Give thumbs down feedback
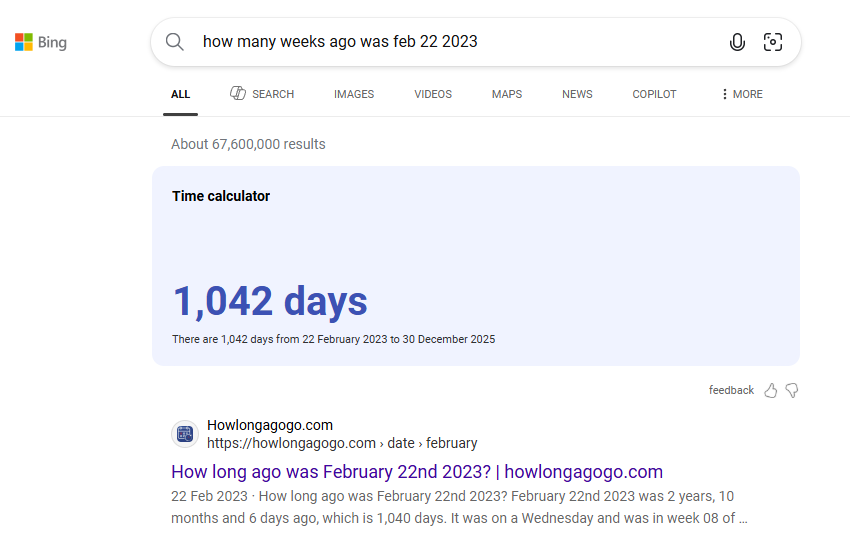Image resolution: width=850 pixels, height=551 pixels. click(x=792, y=390)
